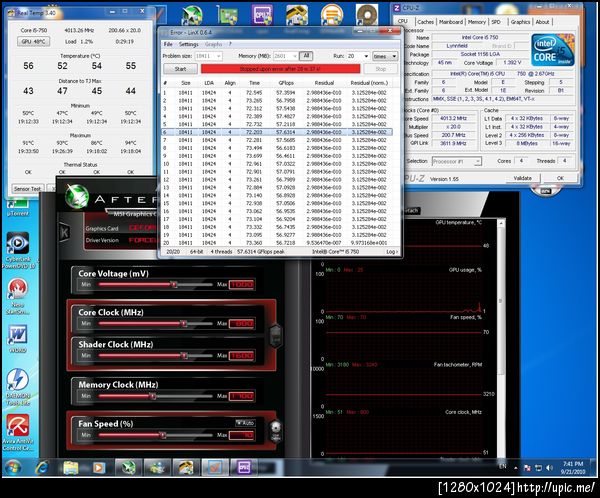Open CPU-Z processor Selection dropdown

click(457, 161)
